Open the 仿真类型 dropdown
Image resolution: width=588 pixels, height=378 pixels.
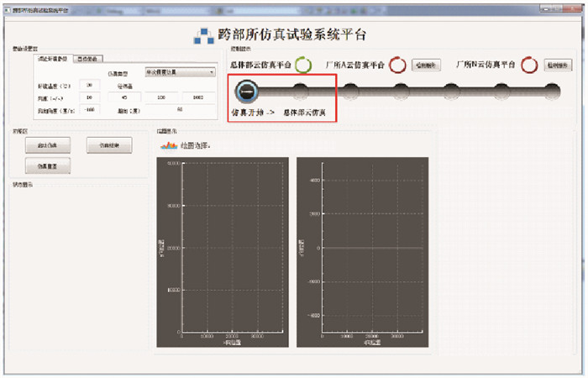tap(181, 72)
